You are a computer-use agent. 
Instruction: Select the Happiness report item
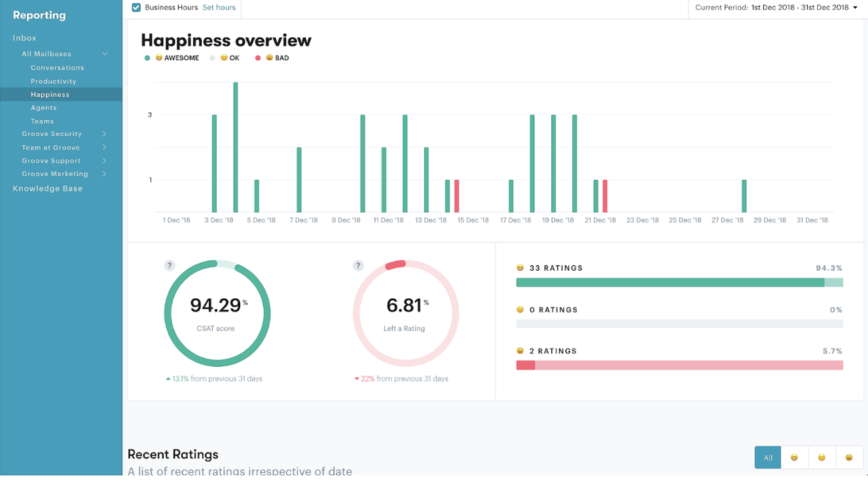(61, 94)
